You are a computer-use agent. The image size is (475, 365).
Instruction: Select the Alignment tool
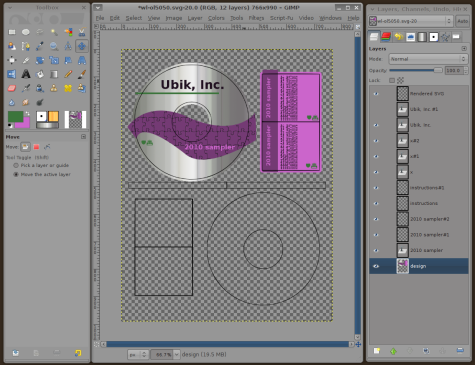coord(12,60)
